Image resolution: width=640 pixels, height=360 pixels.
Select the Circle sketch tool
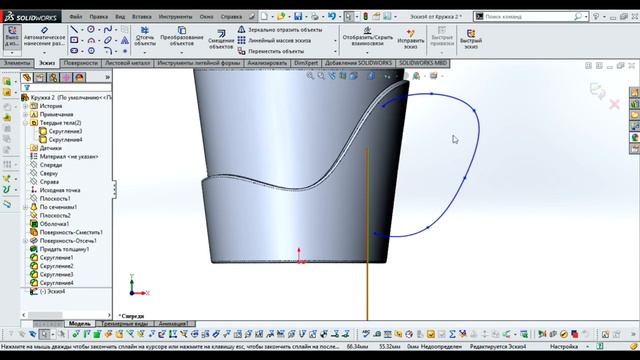coord(91,29)
